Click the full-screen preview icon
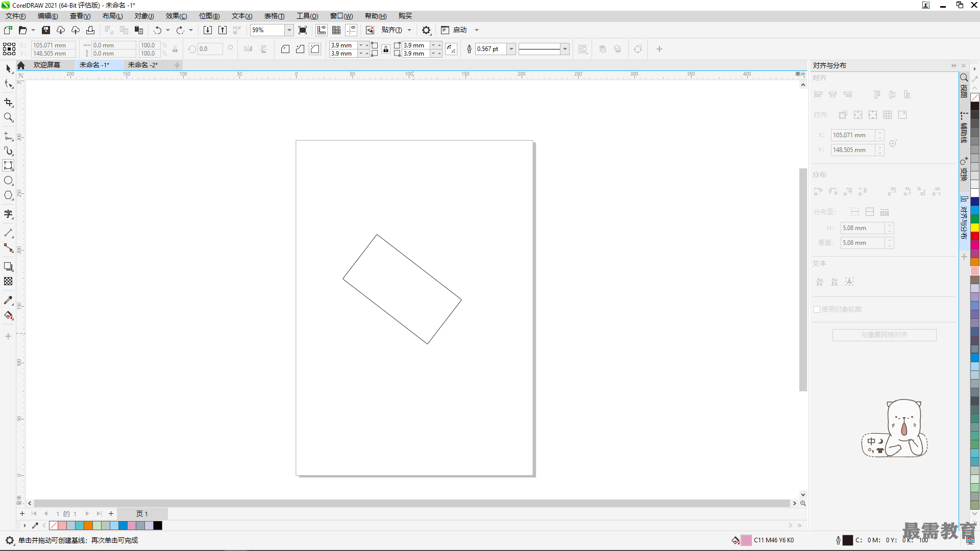The height and width of the screenshot is (551, 980). tap(303, 30)
